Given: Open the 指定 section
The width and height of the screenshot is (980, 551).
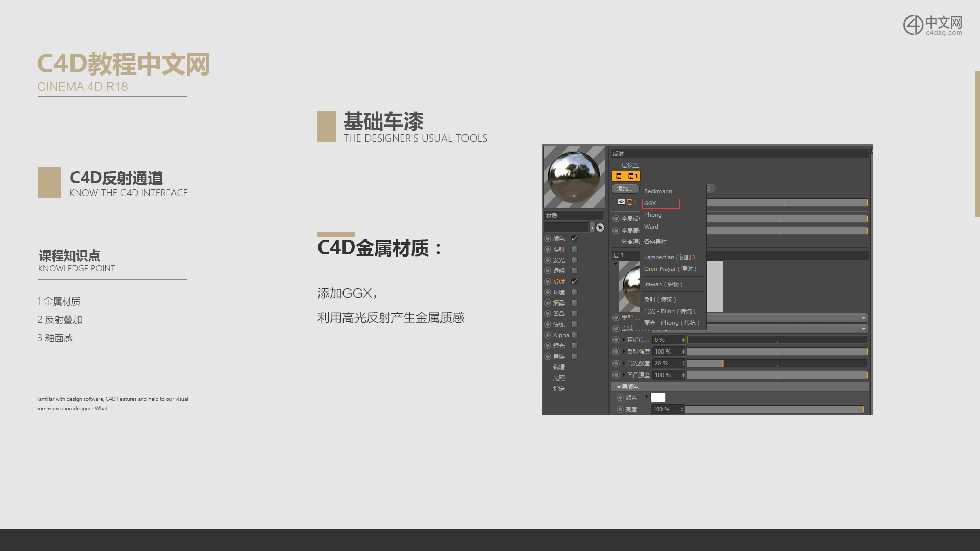Looking at the screenshot, I should coord(559,389).
